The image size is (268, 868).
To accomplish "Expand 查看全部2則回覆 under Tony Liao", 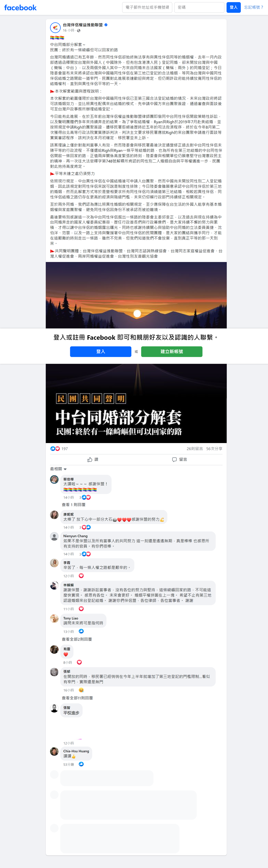I will [77, 639].
